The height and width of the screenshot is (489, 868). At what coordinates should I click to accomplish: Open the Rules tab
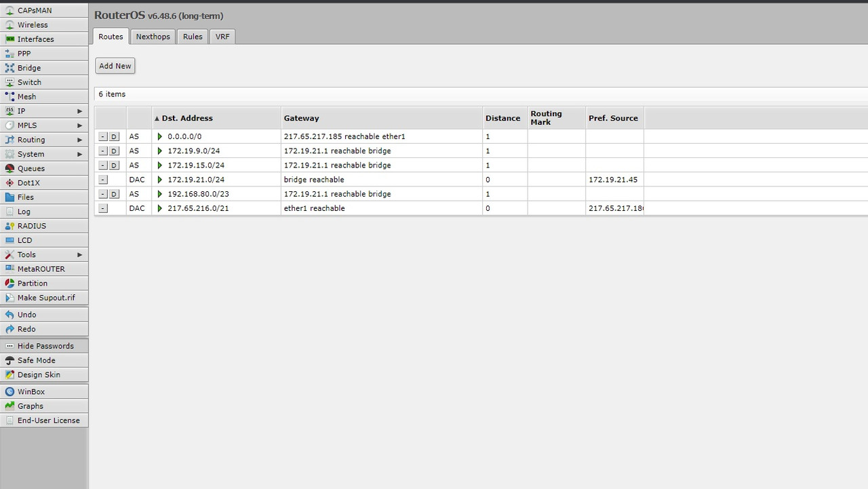click(193, 37)
